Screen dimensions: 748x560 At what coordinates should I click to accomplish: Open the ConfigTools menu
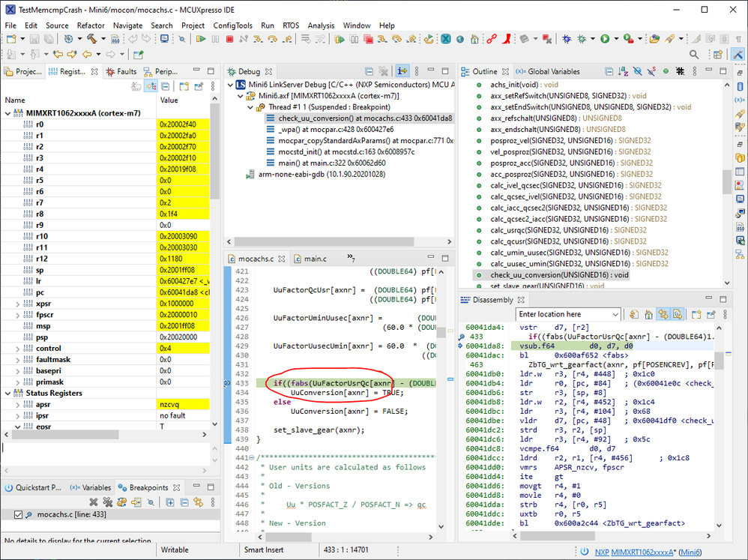(232, 25)
